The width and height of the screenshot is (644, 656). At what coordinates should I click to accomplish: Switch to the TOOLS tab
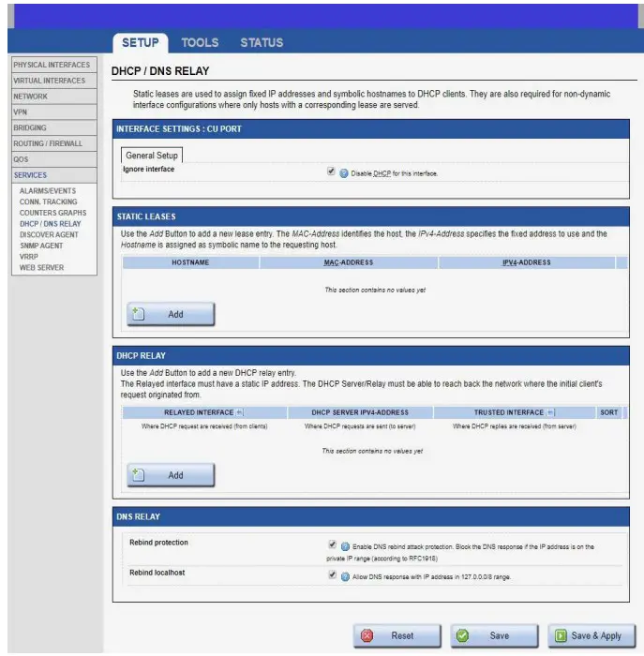click(x=200, y=43)
